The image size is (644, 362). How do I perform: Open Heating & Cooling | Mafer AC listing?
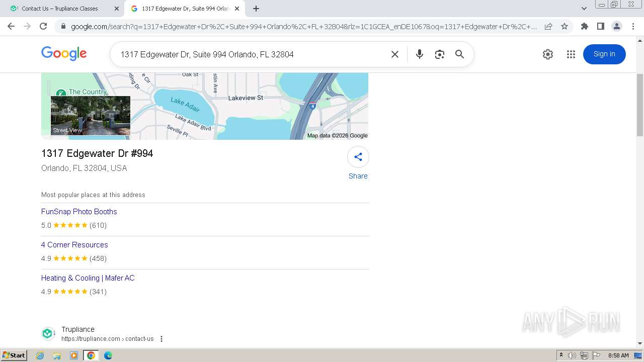88,278
